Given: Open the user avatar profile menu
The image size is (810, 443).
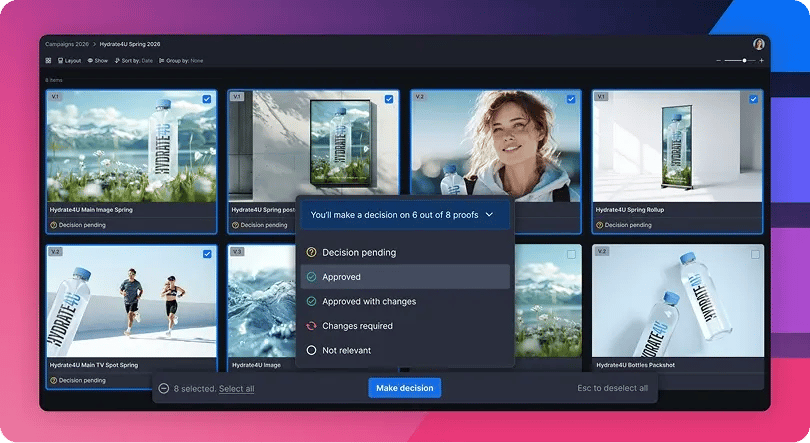Looking at the screenshot, I should coord(758,44).
